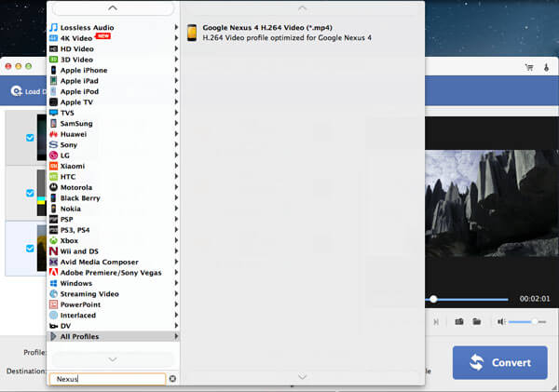The width and height of the screenshot is (559, 392).
Task: Select the Interlaced category
Action: tap(114, 316)
